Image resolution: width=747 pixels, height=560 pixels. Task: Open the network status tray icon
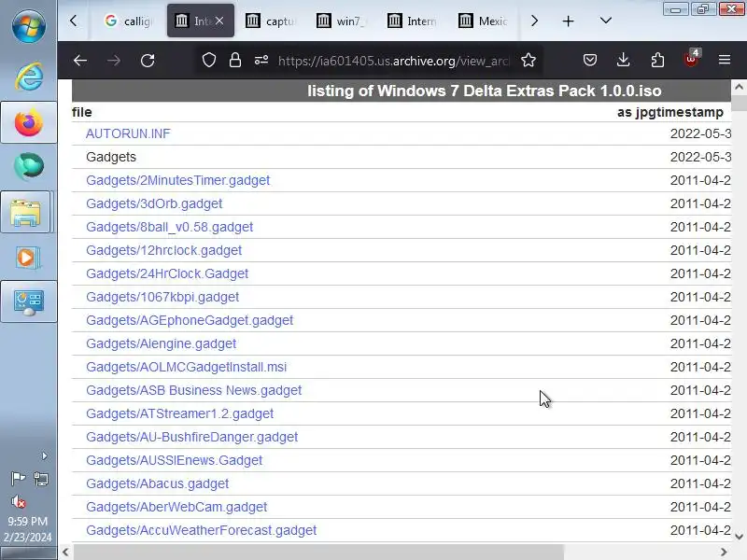41,478
